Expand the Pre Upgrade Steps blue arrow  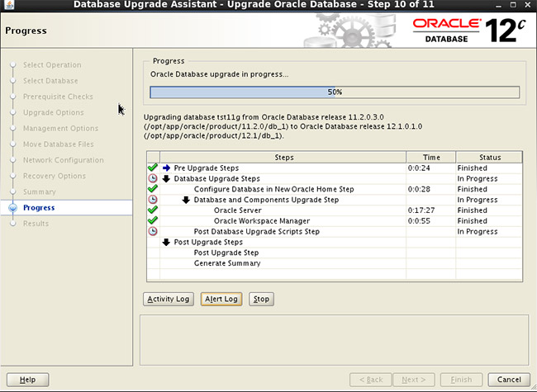coord(166,168)
